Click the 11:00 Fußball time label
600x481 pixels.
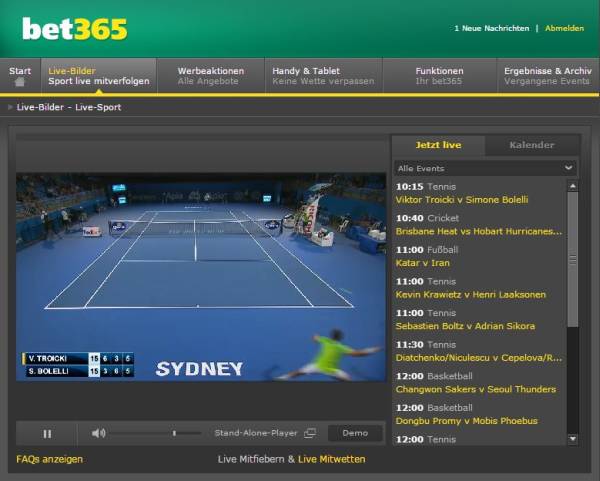[x=427, y=250]
